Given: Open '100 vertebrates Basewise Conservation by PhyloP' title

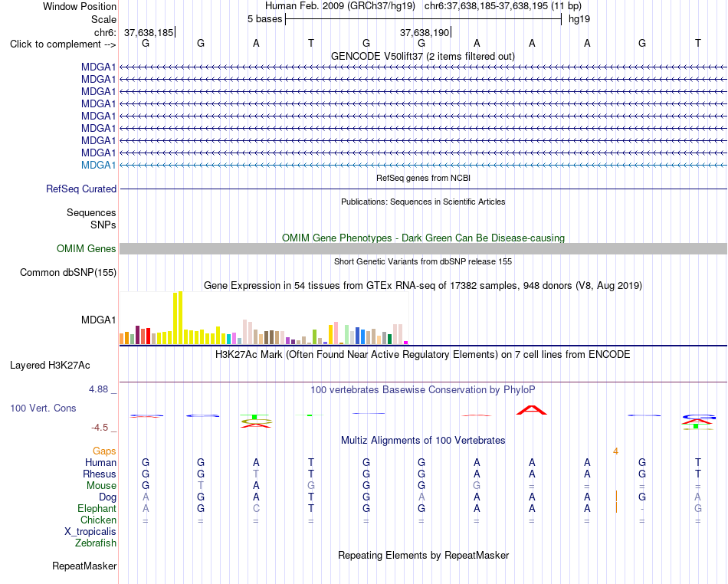Looking at the screenshot, I should click(423, 389).
